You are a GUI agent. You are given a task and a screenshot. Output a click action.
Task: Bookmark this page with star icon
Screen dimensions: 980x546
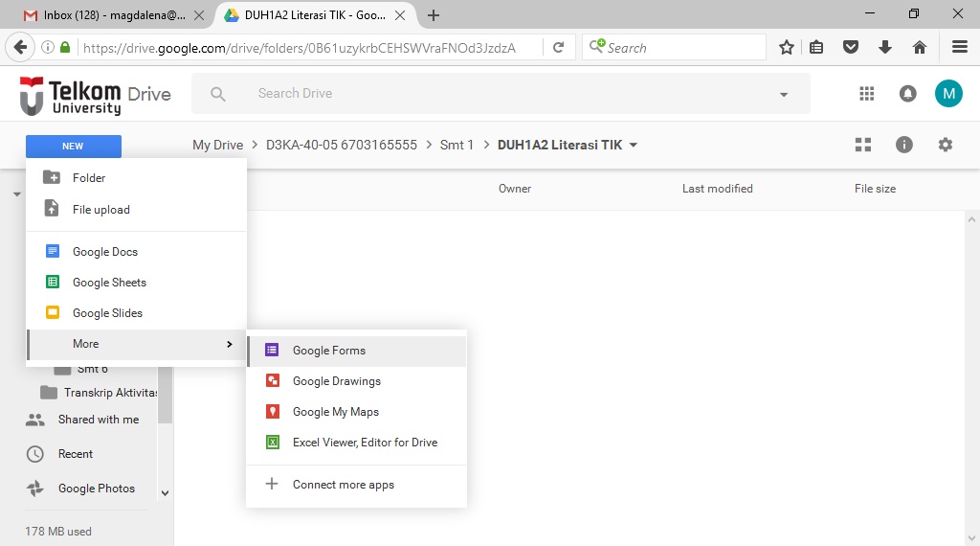pyautogui.click(x=787, y=47)
